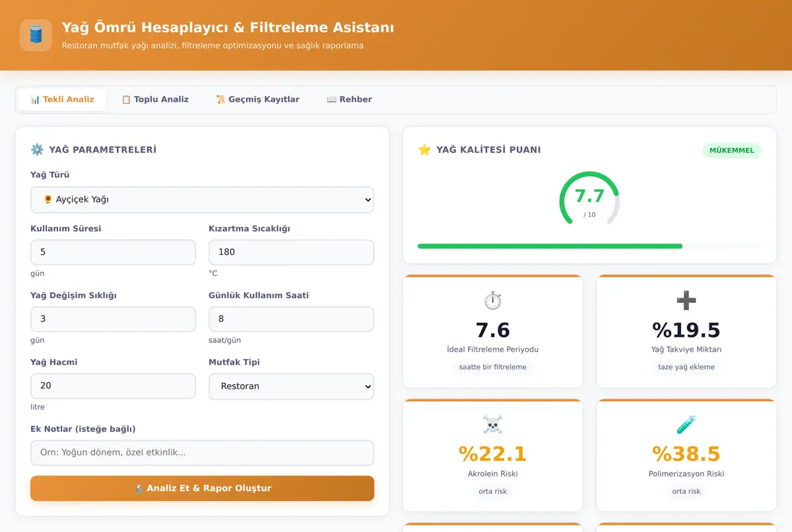Viewport: 792px width, 532px height.
Task: Go to the Rehber tab
Action: pyautogui.click(x=349, y=100)
